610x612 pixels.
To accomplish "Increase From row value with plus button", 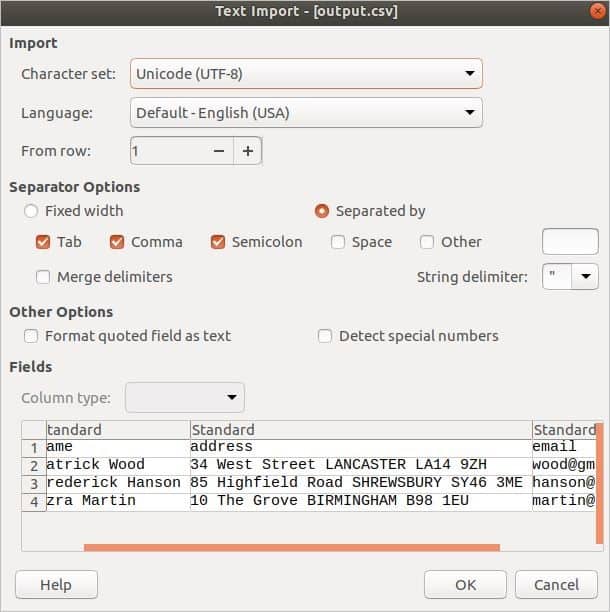I will [247, 151].
